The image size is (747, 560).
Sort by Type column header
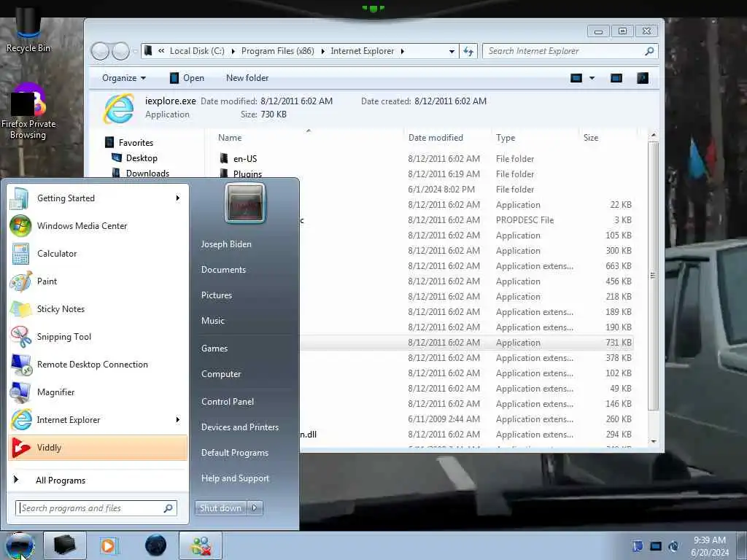point(506,138)
